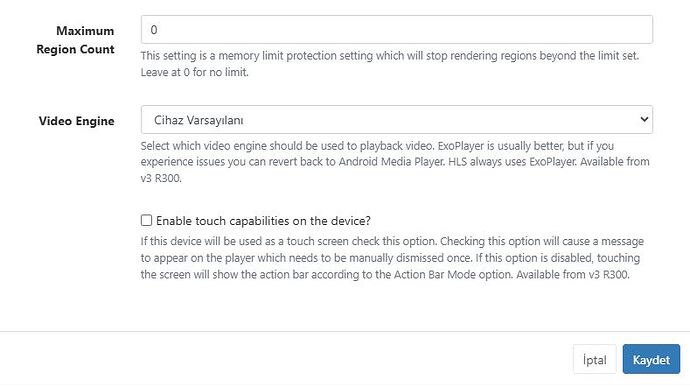Viewport: 690px width, 386px height.
Task: Focus the Maximum Region Count input field
Action: coord(396,29)
